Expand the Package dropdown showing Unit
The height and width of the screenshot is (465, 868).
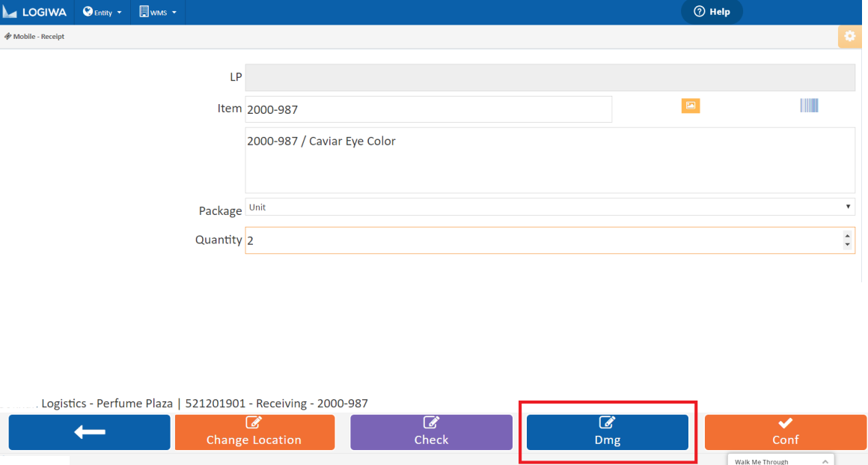click(549, 207)
